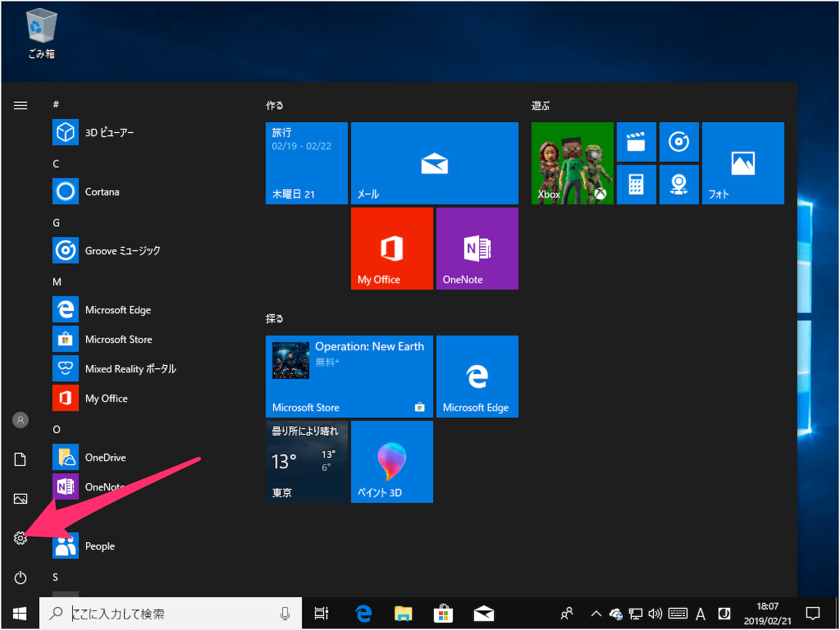Open the Pictures folder icon in left rail
840x630 pixels.
click(x=20, y=499)
